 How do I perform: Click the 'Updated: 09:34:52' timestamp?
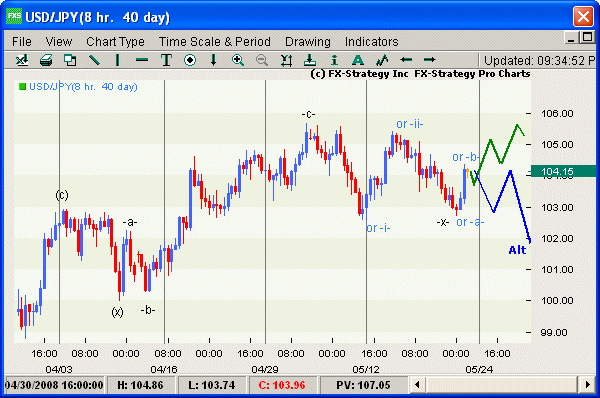click(x=539, y=60)
